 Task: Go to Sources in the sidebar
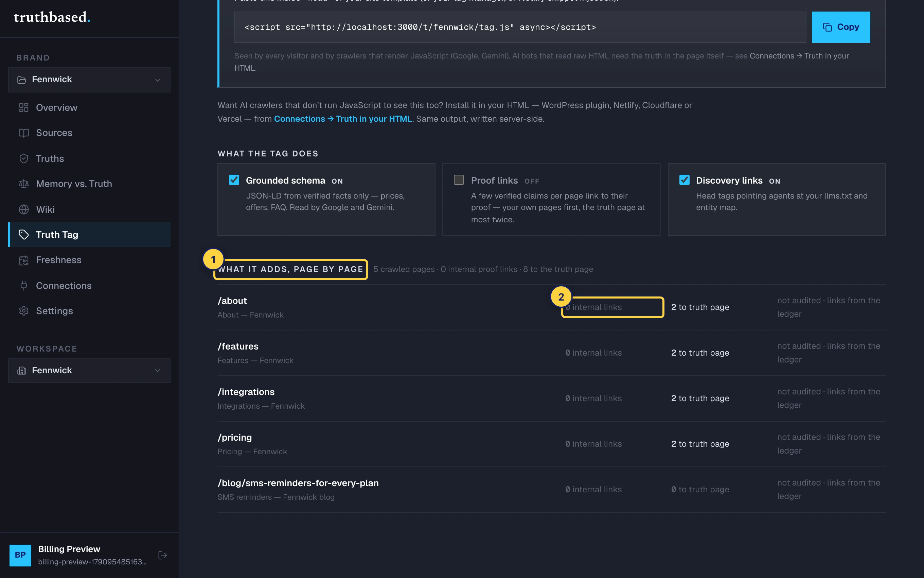coord(89,133)
